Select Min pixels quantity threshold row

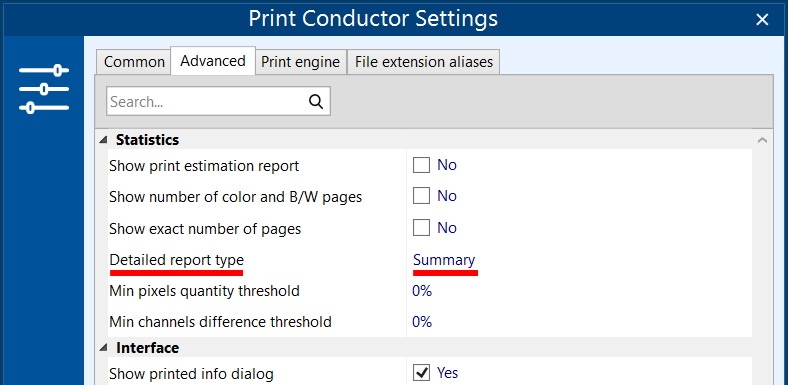click(430, 291)
